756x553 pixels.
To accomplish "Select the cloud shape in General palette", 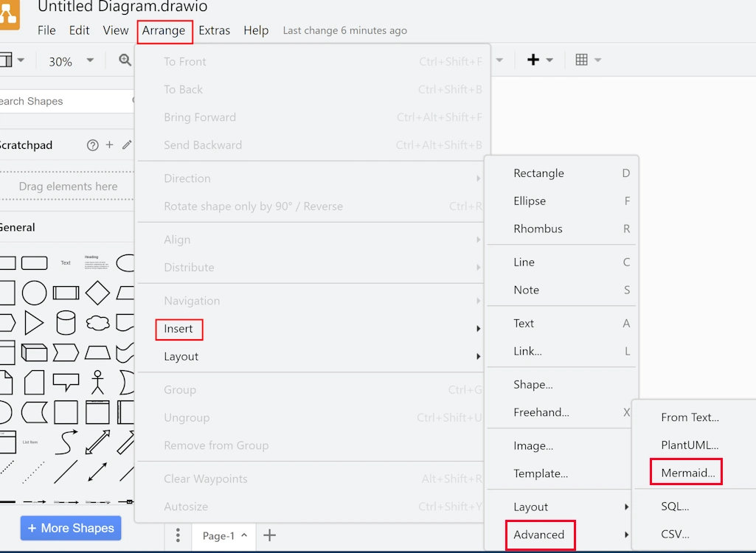I will tap(97, 322).
